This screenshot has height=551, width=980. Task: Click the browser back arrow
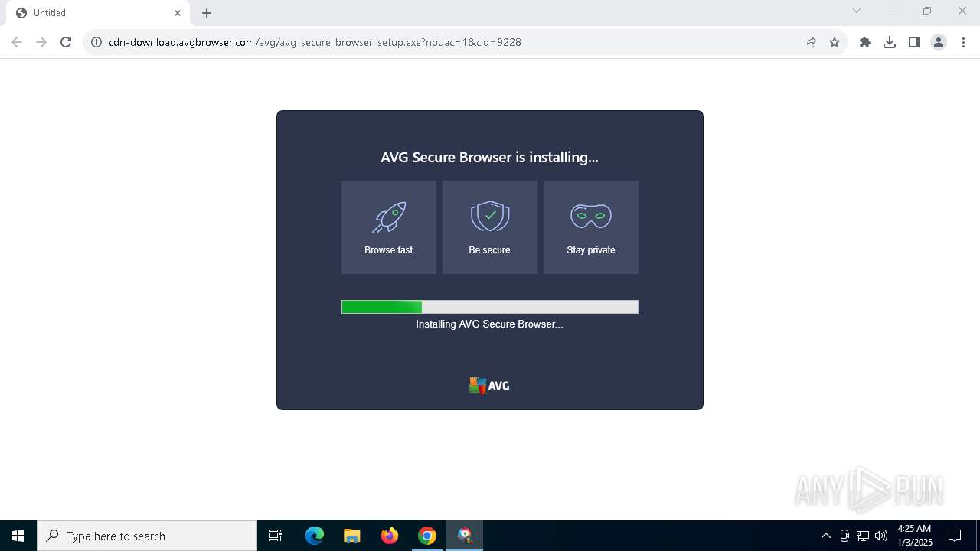coord(17,42)
